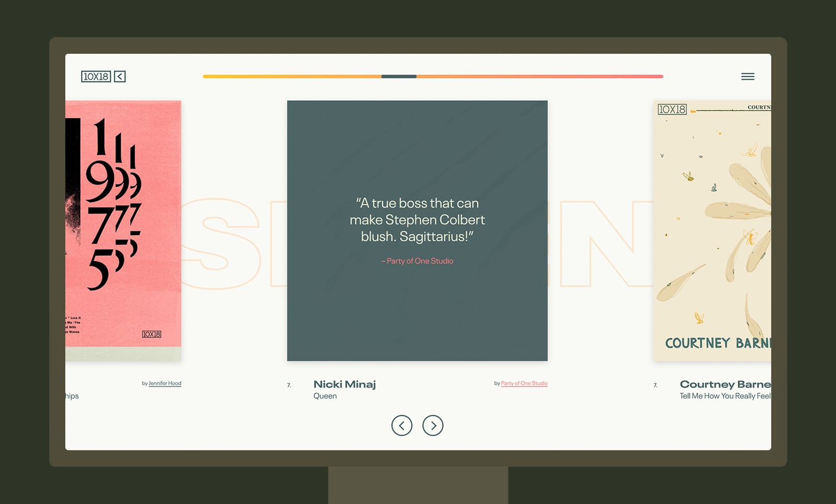Click the Tell Me How You Really Feel album name
Viewport: 836px width, 504px height.
point(725,396)
